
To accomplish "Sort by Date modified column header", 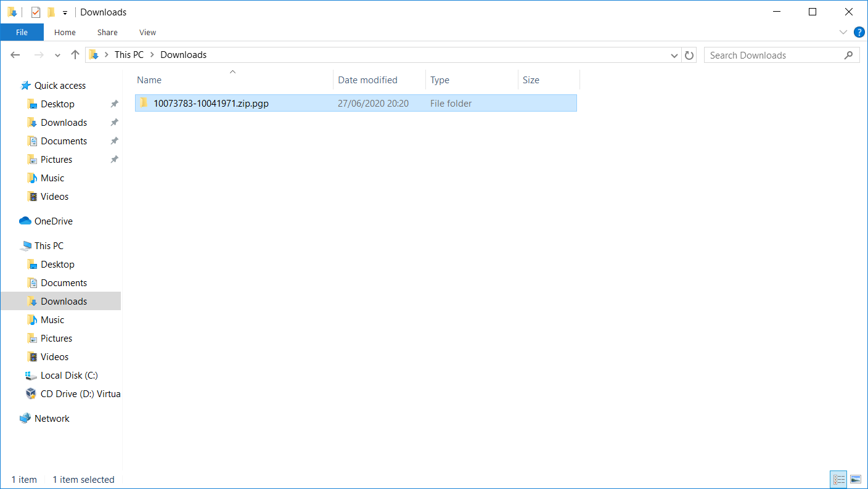I will (x=367, y=80).
